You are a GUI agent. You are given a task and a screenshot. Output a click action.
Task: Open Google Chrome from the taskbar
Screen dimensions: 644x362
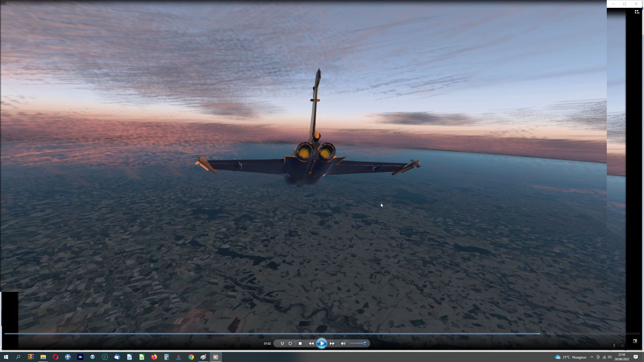click(x=191, y=357)
